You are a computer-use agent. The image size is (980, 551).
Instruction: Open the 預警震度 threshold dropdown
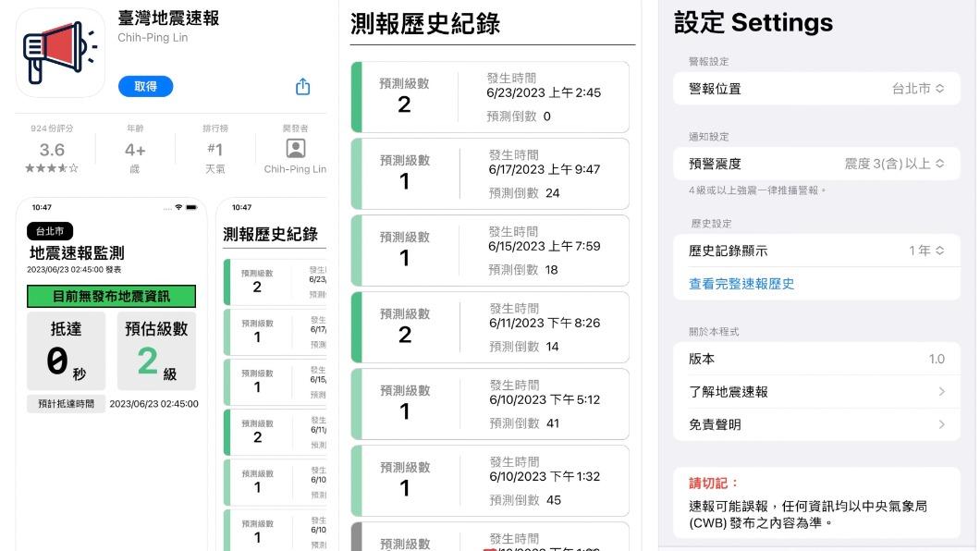[816, 164]
